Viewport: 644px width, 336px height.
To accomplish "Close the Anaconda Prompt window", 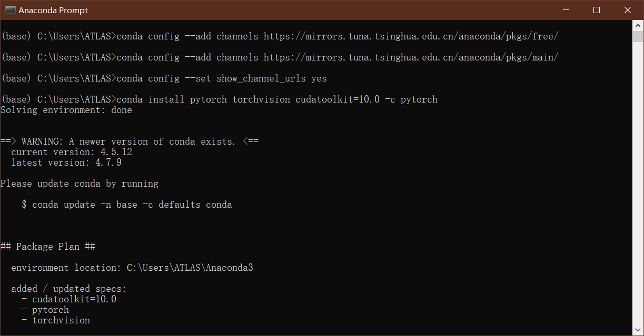I will [628, 10].
